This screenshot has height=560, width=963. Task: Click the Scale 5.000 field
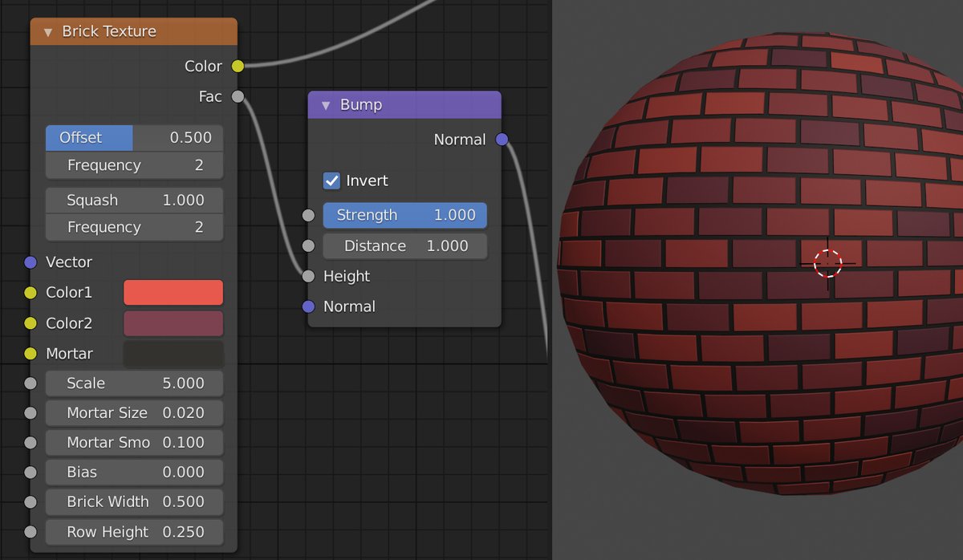pos(134,383)
